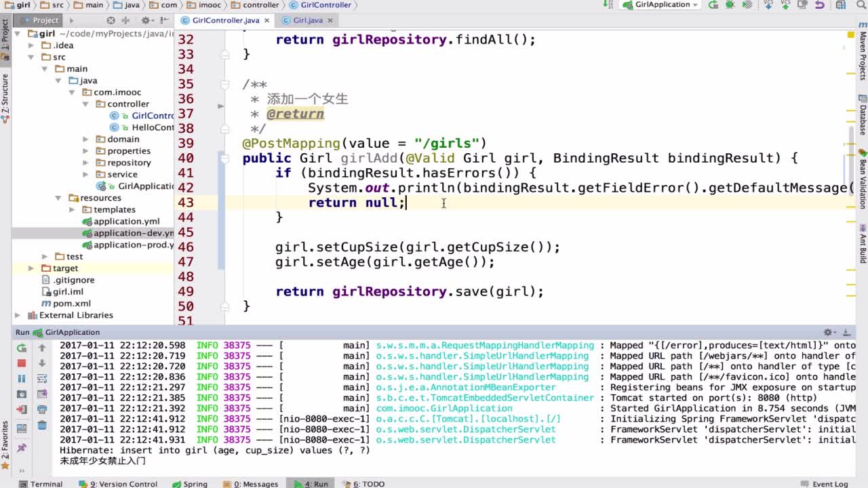Viewport: 868px width, 488px height.
Task: Open the Terminal tool window
Action: (x=41, y=483)
